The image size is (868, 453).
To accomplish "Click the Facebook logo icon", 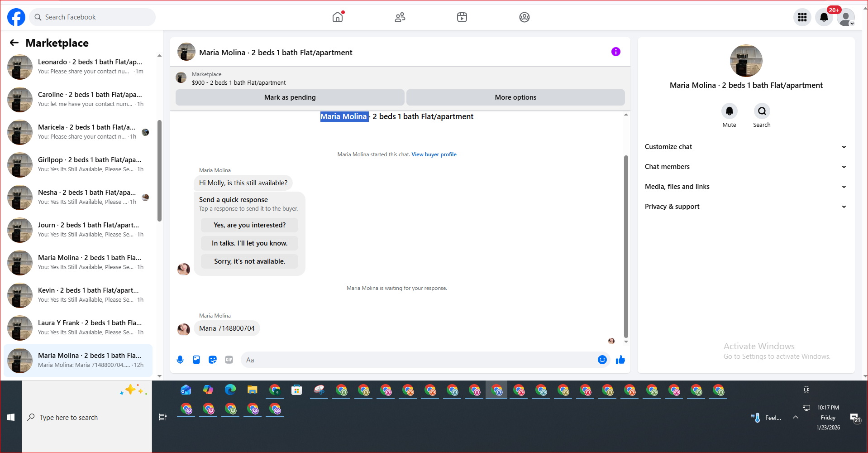I will coord(16,17).
